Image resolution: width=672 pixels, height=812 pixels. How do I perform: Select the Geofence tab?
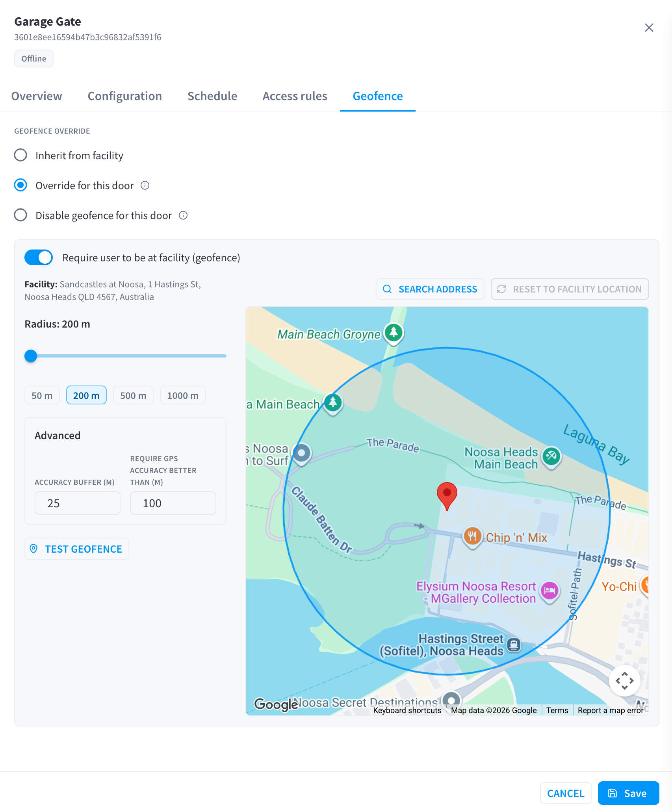point(378,96)
